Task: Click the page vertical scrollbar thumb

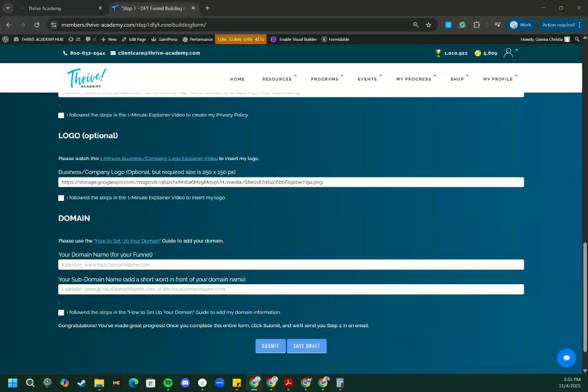Action: pyautogui.click(x=585, y=297)
